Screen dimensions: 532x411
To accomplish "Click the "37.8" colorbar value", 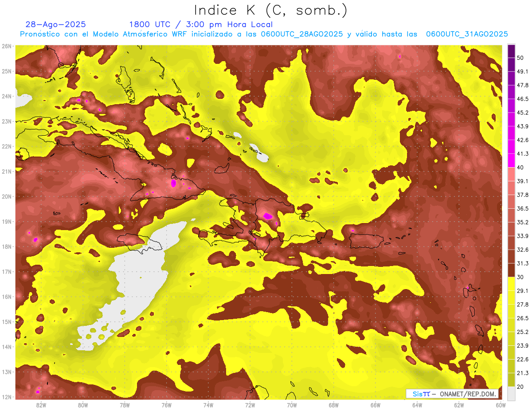I will (523, 195).
